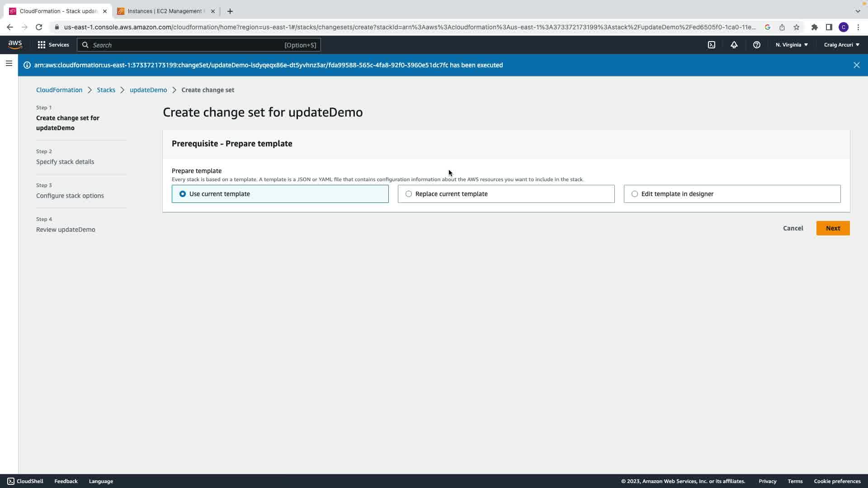Click the help question mark icon
Viewport: 868px width, 488px height.
point(756,45)
